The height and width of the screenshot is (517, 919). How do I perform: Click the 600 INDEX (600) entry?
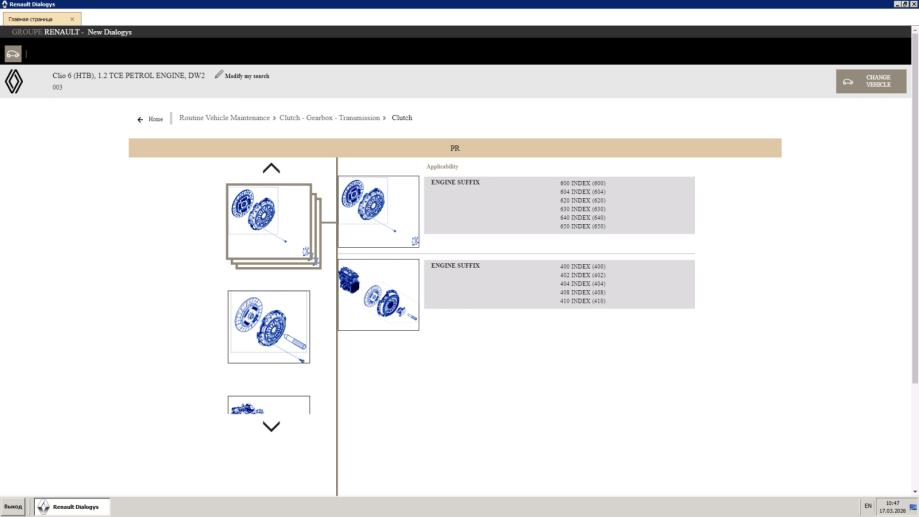(583, 183)
